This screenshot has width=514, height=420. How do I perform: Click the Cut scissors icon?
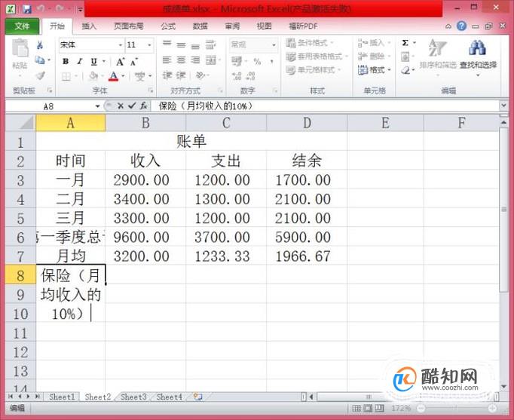pyautogui.click(x=40, y=45)
